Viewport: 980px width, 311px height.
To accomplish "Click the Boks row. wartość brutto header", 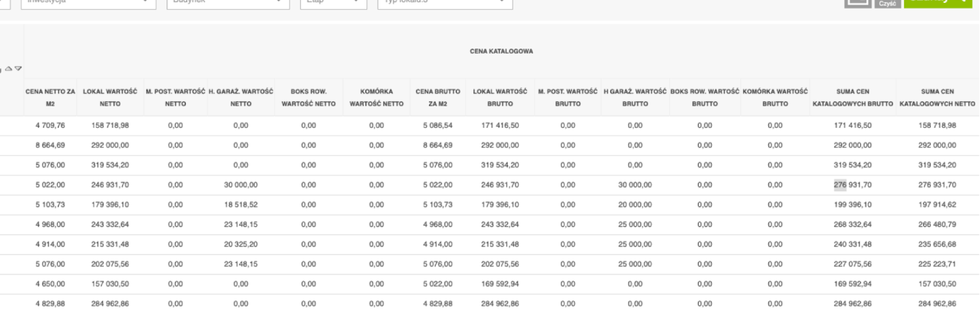I will pyautogui.click(x=704, y=98).
